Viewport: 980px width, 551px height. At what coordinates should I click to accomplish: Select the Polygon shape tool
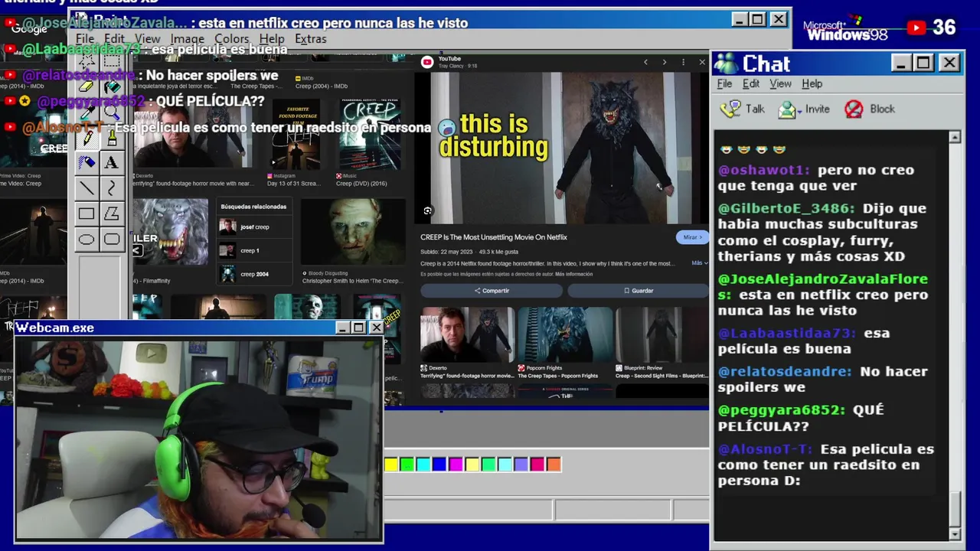tap(112, 214)
